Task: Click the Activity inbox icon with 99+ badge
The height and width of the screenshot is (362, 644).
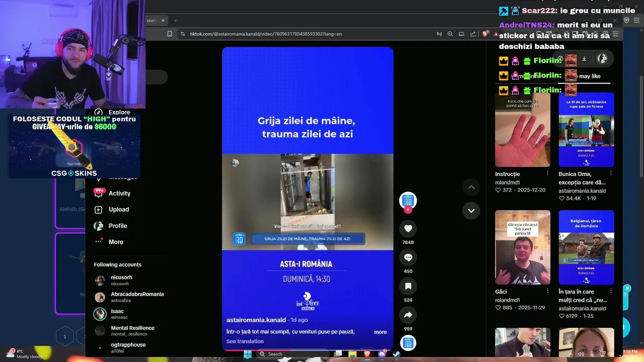Action: tap(99, 193)
